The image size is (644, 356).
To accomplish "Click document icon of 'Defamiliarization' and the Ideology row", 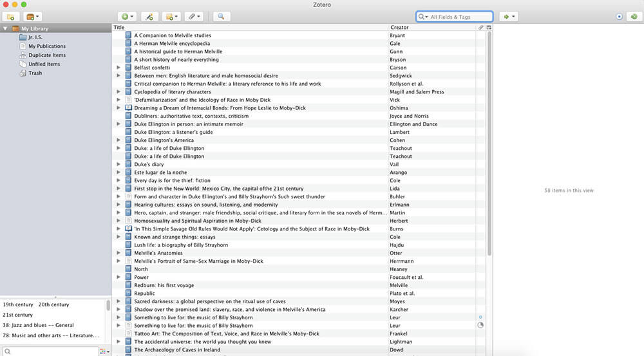I will [x=128, y=100].
